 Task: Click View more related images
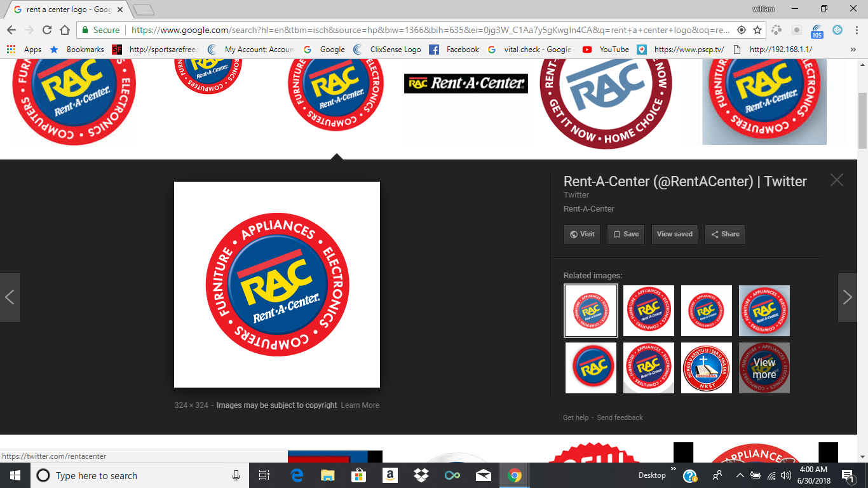click(x=764, y=368)
